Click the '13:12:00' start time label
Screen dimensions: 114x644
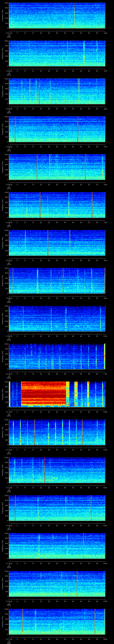pos(9,450)
